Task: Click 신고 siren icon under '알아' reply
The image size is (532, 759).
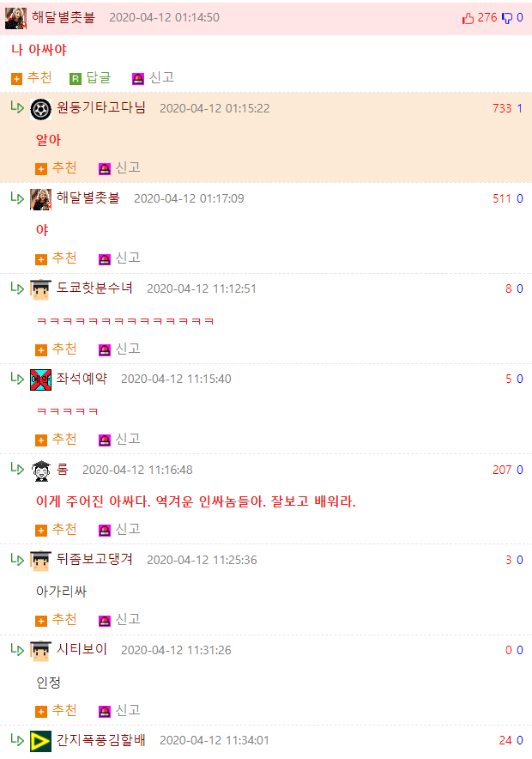Action: click(105, 169)
